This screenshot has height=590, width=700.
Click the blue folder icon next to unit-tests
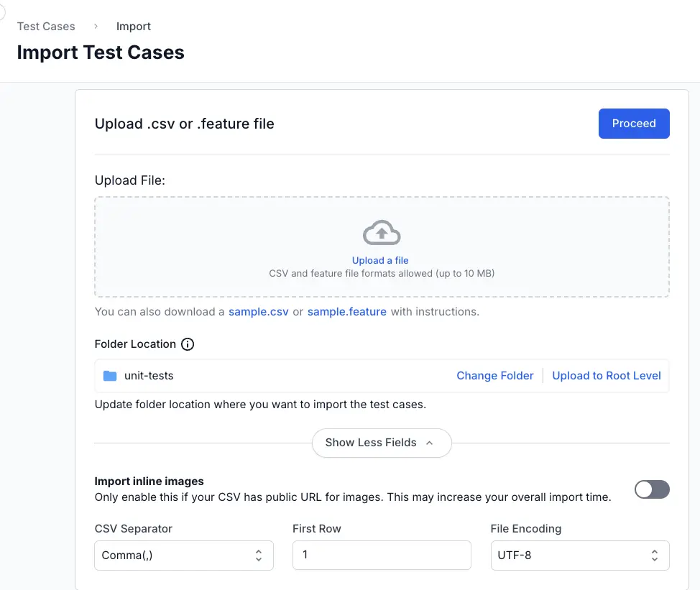click(x=110, y=376)
